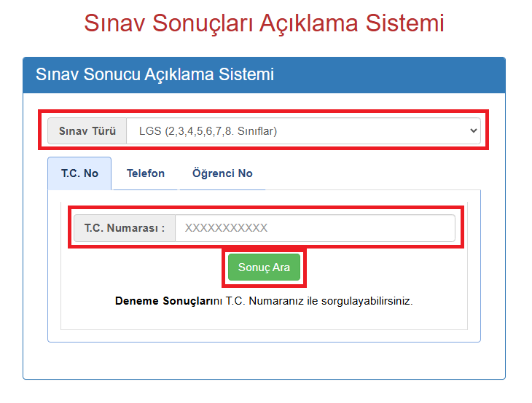532x403 pixels.
Task: Click the chevron arrow of exam type selector
Action: (x=474, y=131)
